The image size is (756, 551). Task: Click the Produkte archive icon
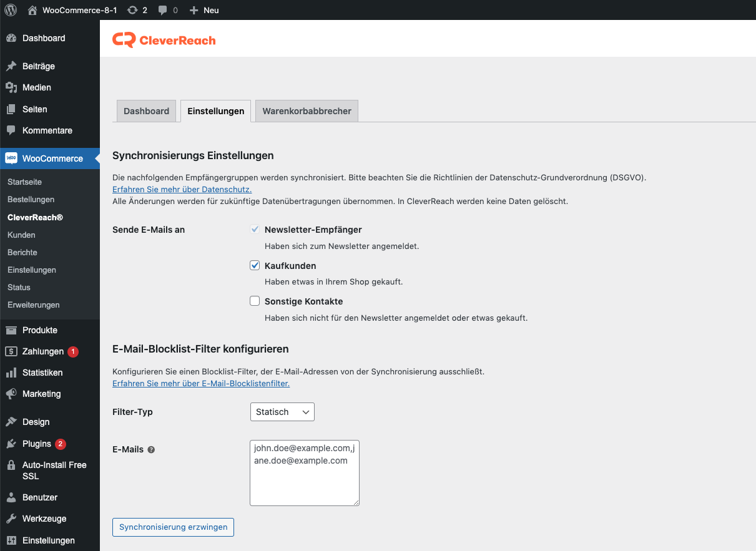click(x=11, y=330)
